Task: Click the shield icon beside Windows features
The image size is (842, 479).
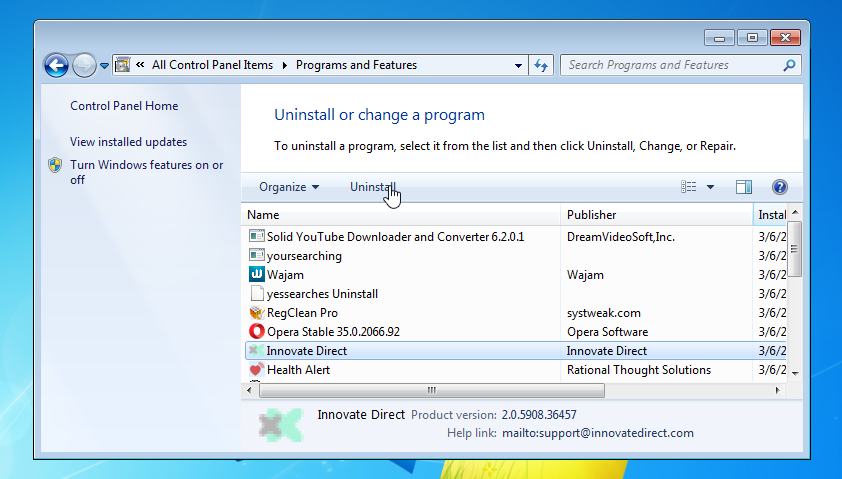Action: 55,165
